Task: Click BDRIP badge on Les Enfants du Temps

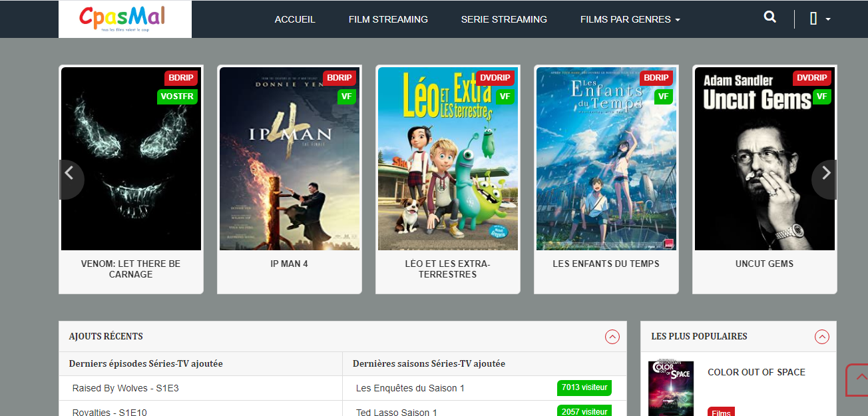Action: pos(656,78)
